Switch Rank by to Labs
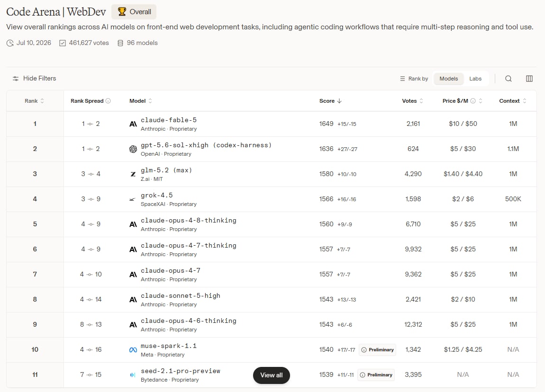 pos(475,79)
